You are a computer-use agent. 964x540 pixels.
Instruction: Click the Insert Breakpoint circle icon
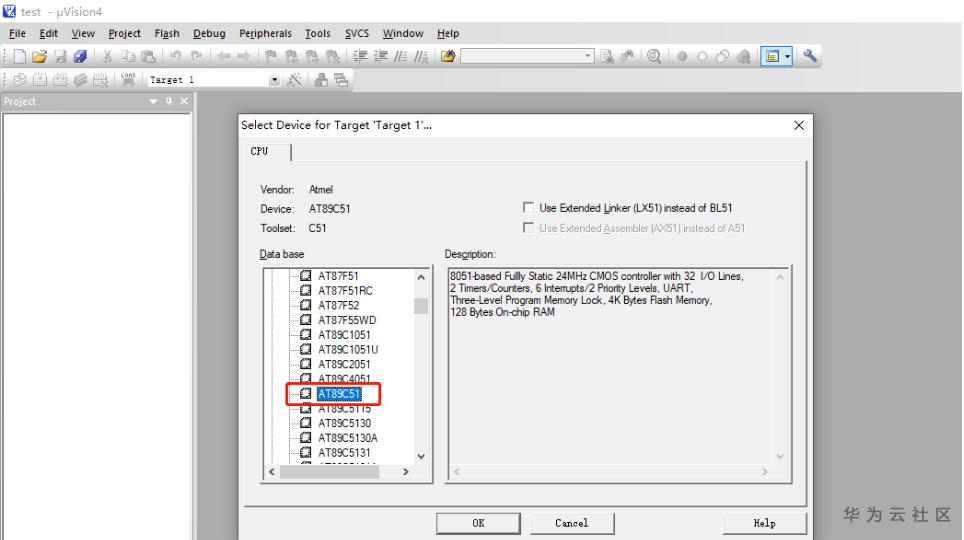point(682,57)
